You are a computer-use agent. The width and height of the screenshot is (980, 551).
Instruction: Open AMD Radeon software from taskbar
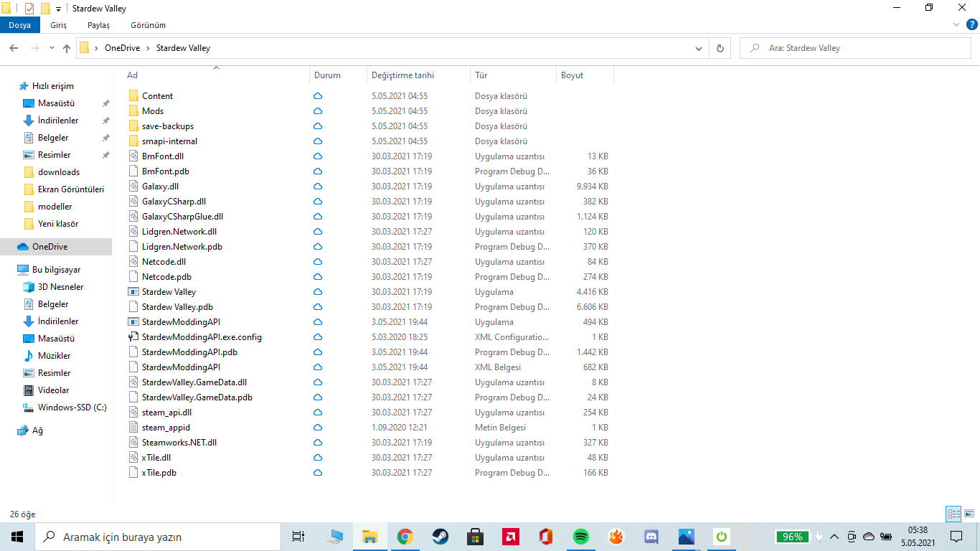click(511, 537)
